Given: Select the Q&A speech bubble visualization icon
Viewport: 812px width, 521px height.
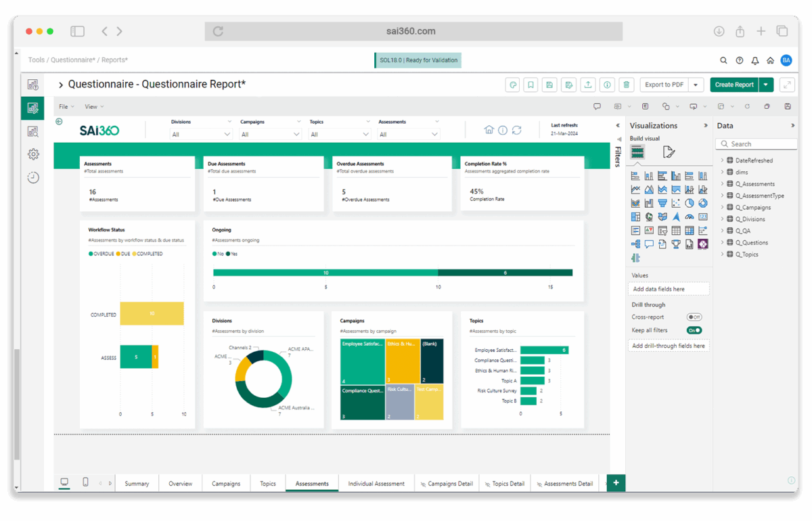Looking at the screenshot, I should click(649, 244).
